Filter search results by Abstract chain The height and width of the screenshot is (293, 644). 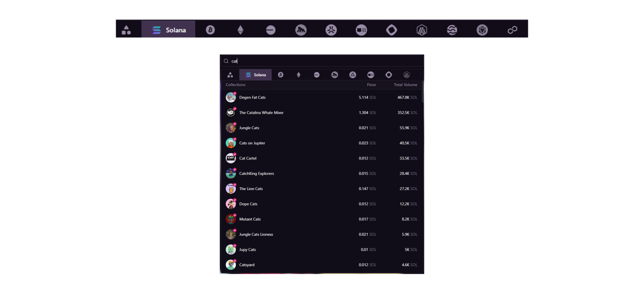353,75
